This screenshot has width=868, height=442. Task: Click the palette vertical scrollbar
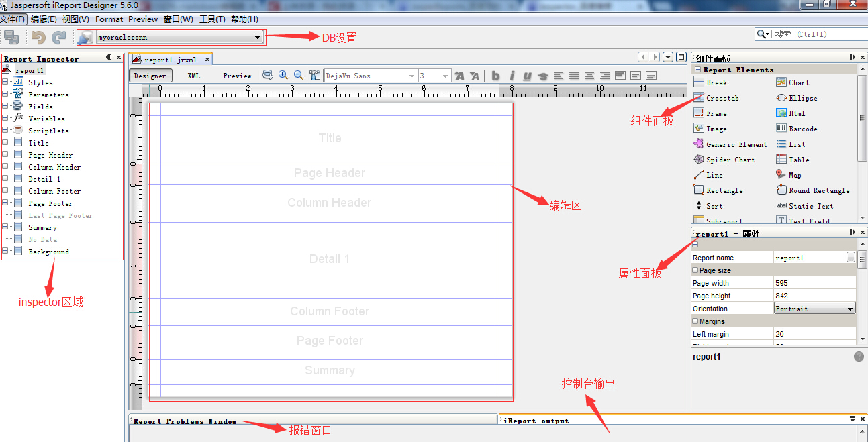pyautogui.click(x=862, y=117)
